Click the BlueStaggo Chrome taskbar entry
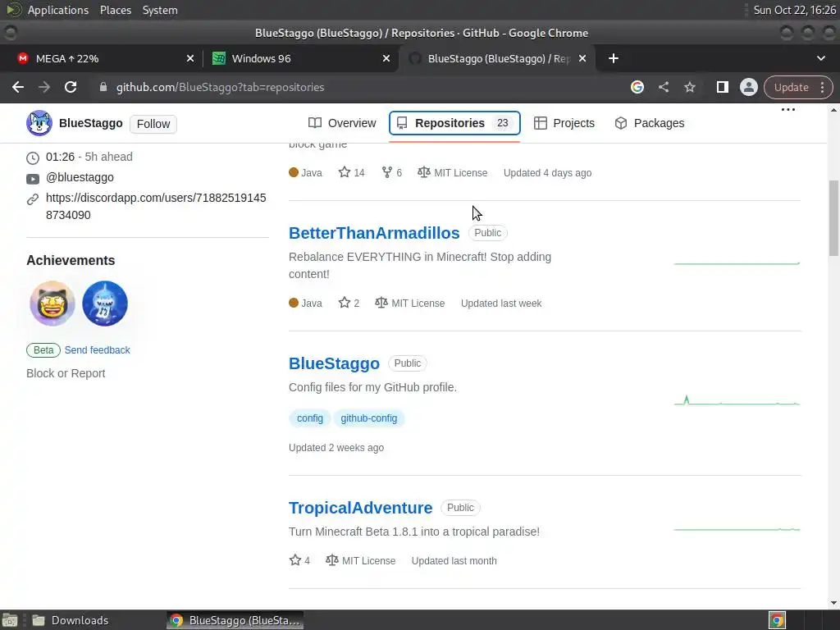This screenshot has width=840, height=630. click(x=235, y=620)
